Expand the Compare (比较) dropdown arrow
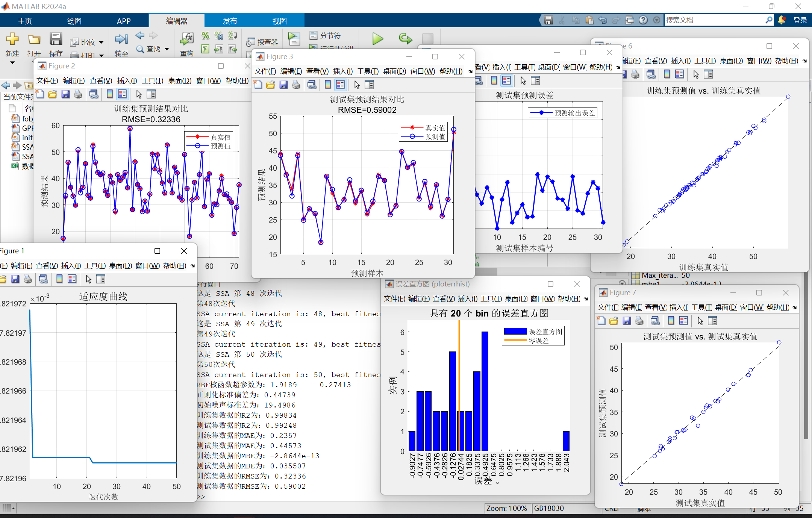This screenshot has width=812, height=518. pyautogui.click(x=101, y=42)
